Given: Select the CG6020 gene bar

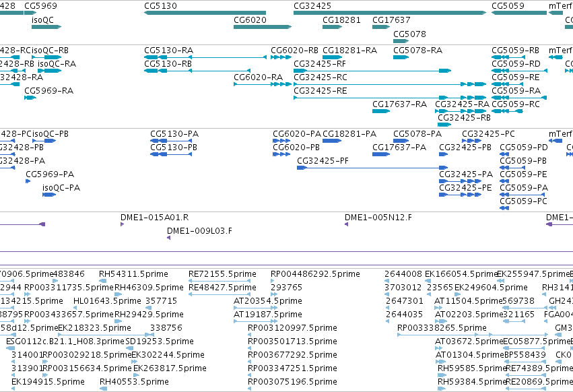Looking at the screenshot, I should (x=263, y=27).
